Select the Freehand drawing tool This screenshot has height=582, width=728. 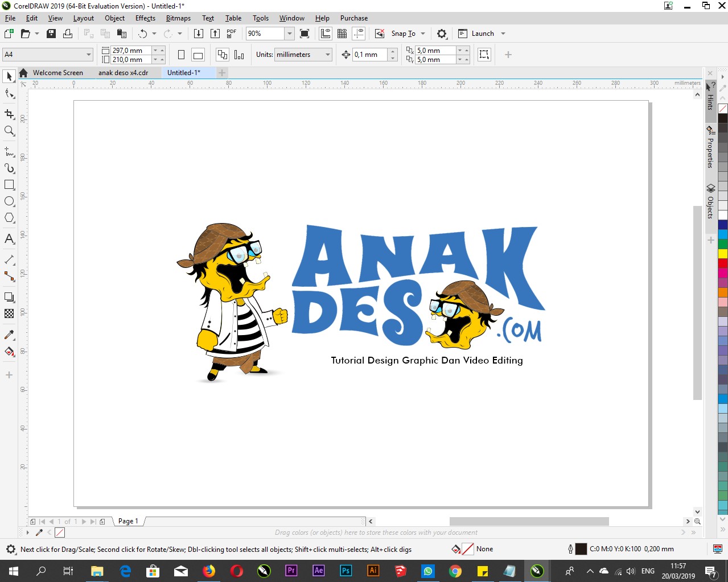click(x=9, y=151)
